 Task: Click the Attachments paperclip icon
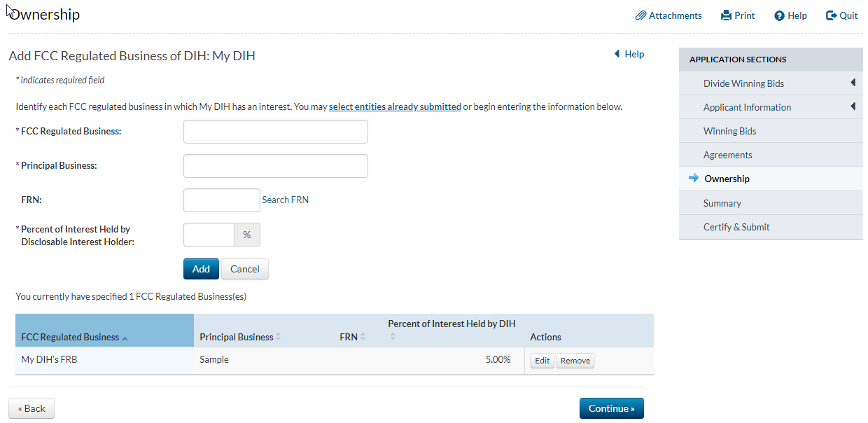click(x=640, y=15)
